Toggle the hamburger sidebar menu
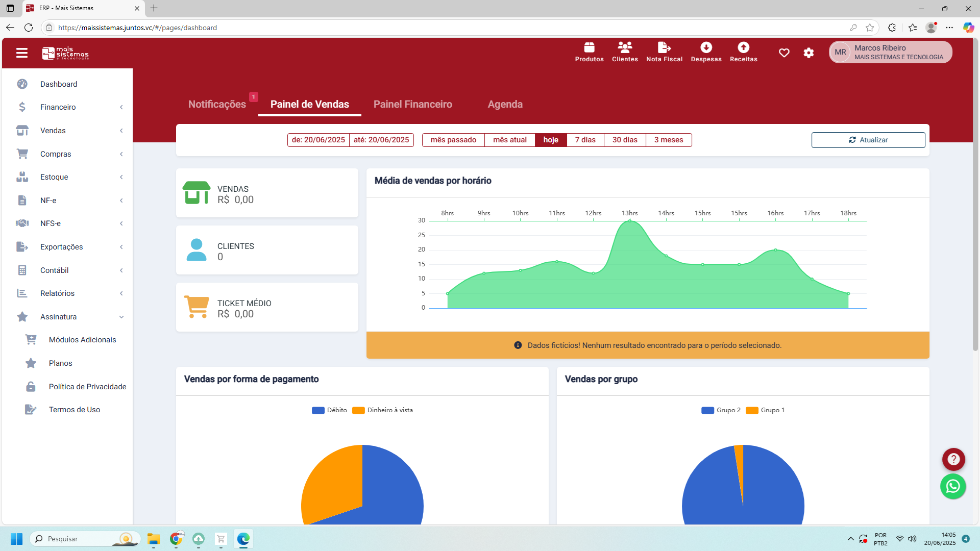 pos(22,53)
